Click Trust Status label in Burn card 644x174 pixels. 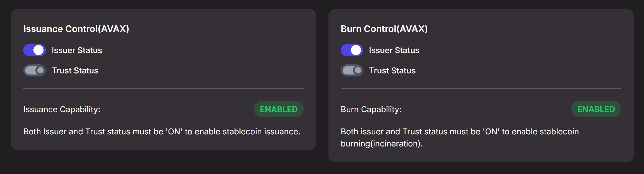tap(392, 71)
